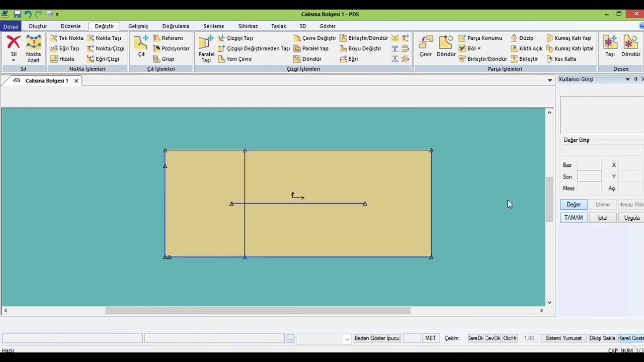Open the Gelişmiş tab
644x362 pixels.
(138, 26)
